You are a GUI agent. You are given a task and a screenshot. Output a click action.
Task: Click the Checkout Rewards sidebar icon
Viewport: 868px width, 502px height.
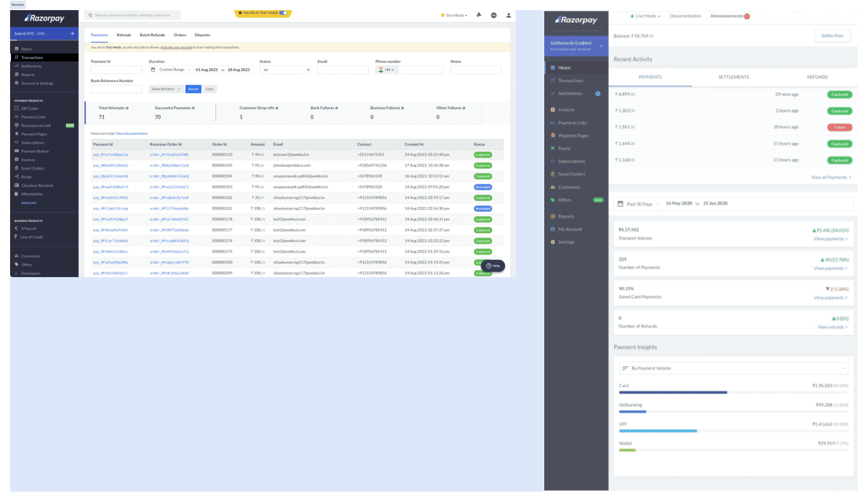(x=17, y=185)
